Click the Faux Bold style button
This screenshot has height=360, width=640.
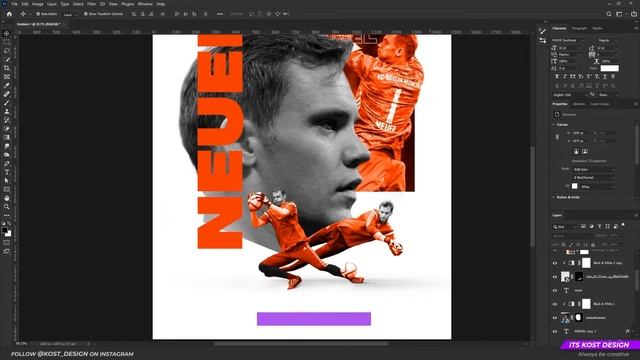coord(557,76)
